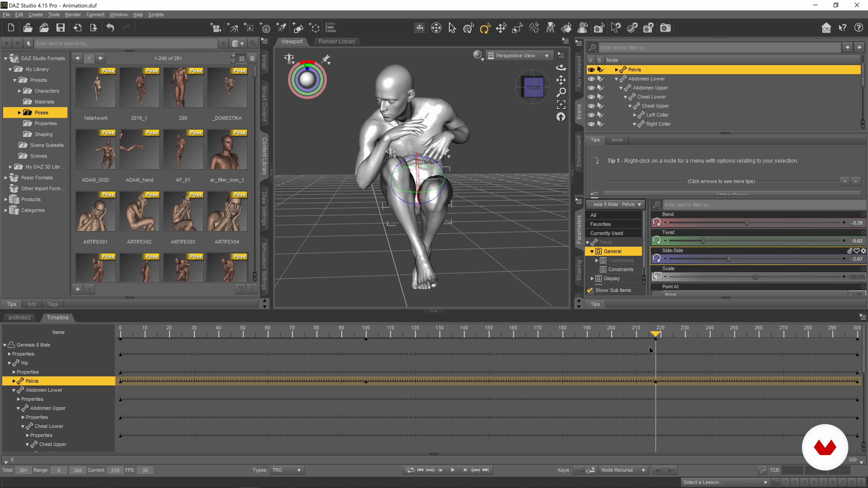Open the Smart Content side tab
Image resolution: width=868 pixels, height=488 pixels.
264,103
